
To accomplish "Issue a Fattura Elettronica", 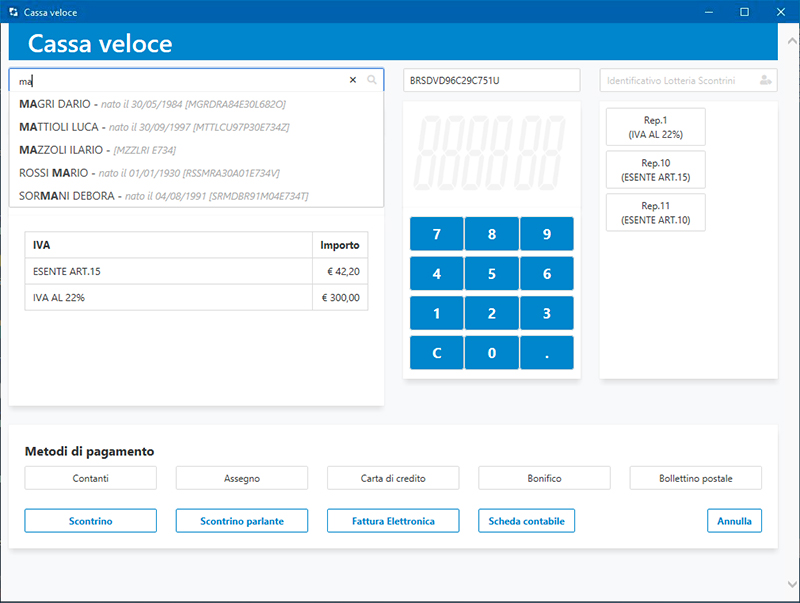I will (x=393, y=521).
